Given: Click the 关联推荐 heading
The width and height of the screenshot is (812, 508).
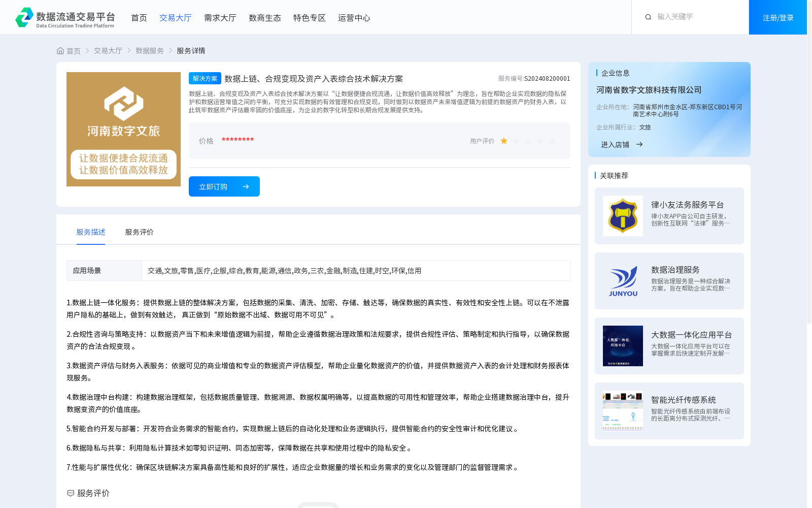Looking at the screenshot, I should 614,176.
